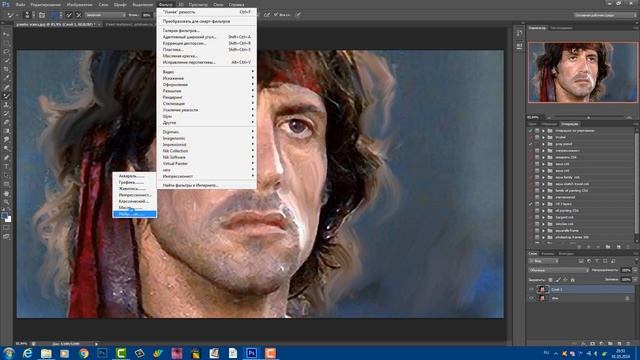The height and width of the screenshot is (360, 640).
Task: Open the Файл menu
Action: click(20, 5)
